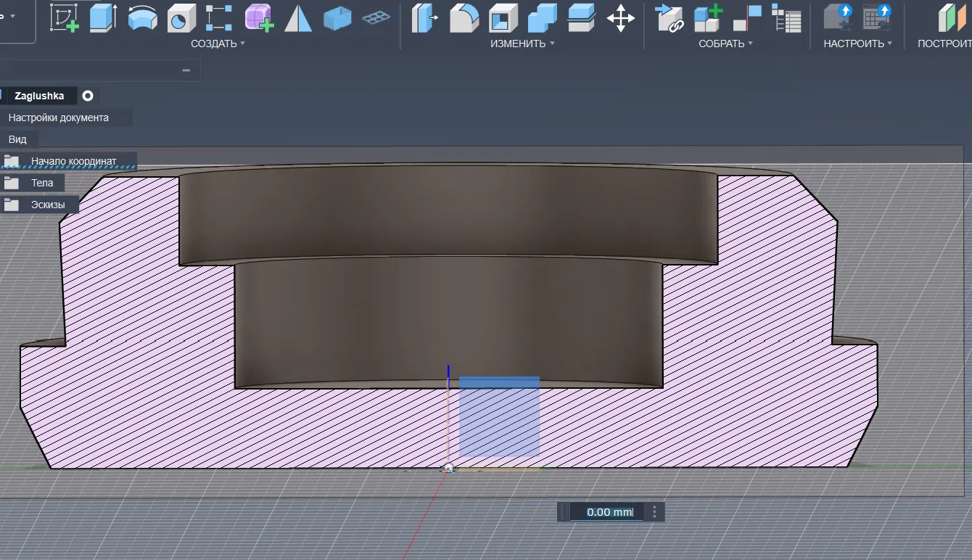Select the Тела browser item

42,183
